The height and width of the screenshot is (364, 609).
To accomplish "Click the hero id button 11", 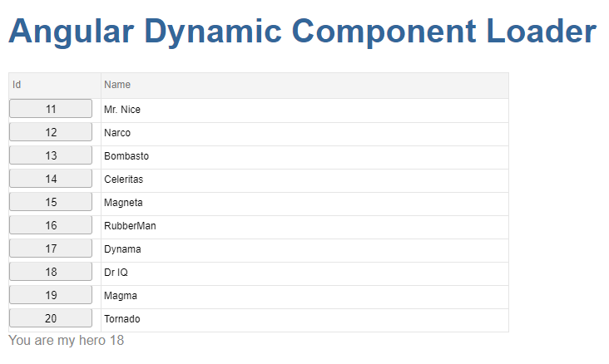I will (x=51, y=109).
